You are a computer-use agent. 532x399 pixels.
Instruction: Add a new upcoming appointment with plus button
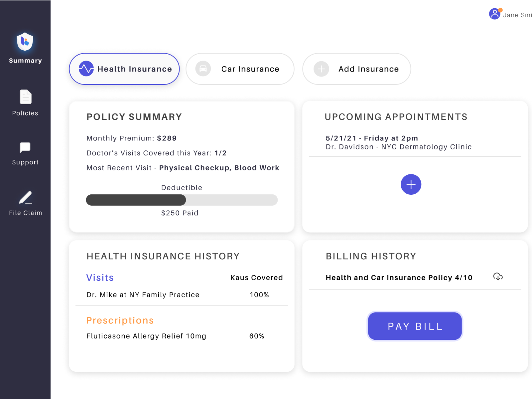click(x=411, y=184)
